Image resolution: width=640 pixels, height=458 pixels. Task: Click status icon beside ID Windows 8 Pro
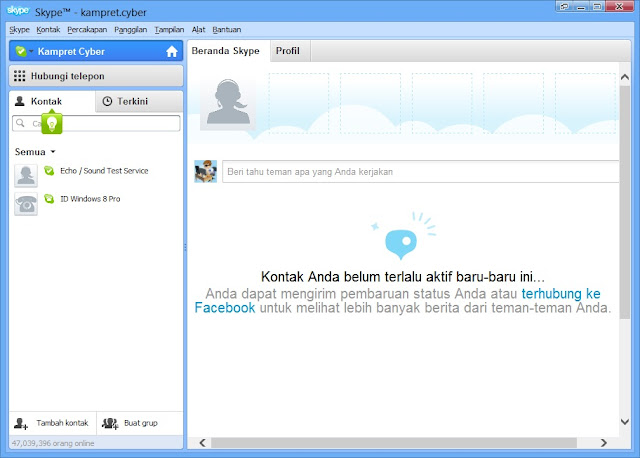(x=49, y=199)
